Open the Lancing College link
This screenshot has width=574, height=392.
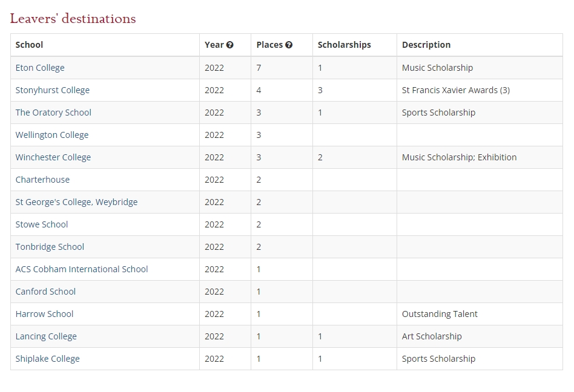(46, 336)
